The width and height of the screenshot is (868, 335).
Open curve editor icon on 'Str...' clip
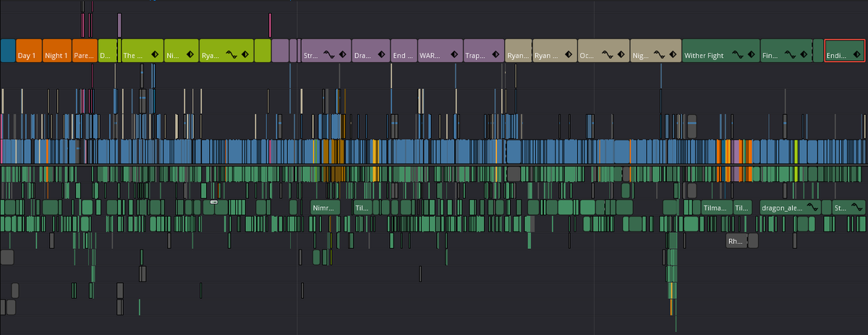click(329, 55)
